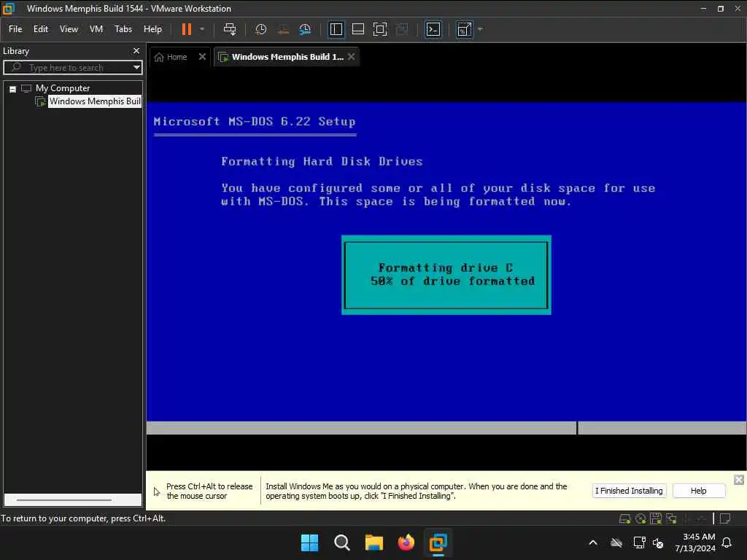The height and width of the screenshot is (560, 747).
Task: Open the Tabs menu
Action: 123,29
